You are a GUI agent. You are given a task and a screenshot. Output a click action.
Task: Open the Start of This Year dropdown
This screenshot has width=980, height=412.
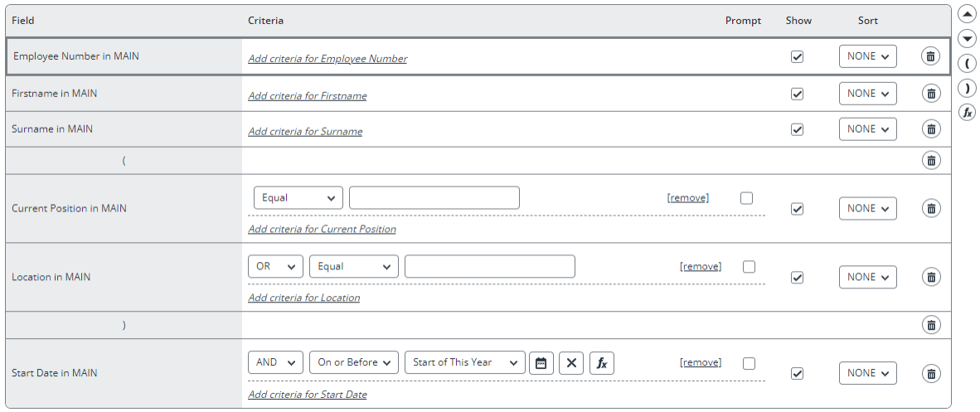tap(465, 362)
